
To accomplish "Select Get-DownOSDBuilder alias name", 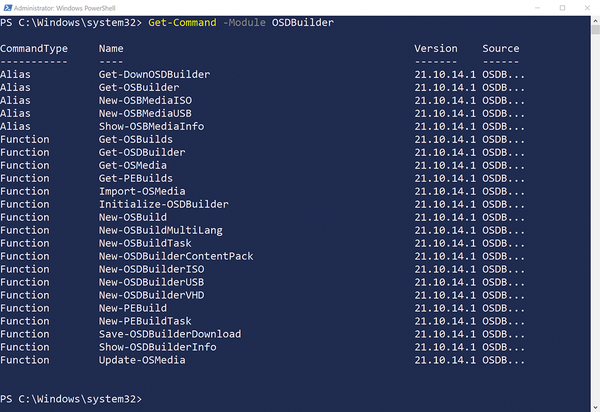I will 154,74.
